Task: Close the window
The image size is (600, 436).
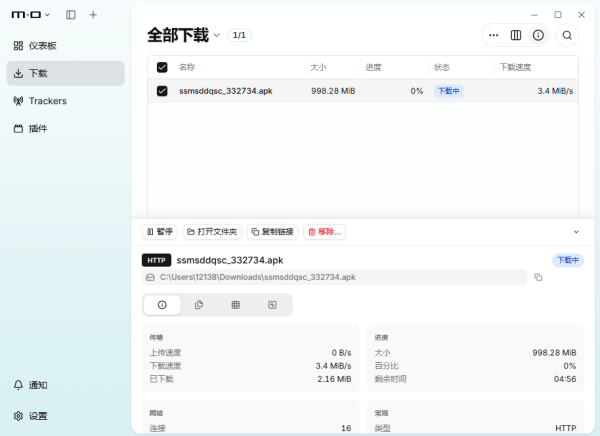Action: tap(582, 15)
